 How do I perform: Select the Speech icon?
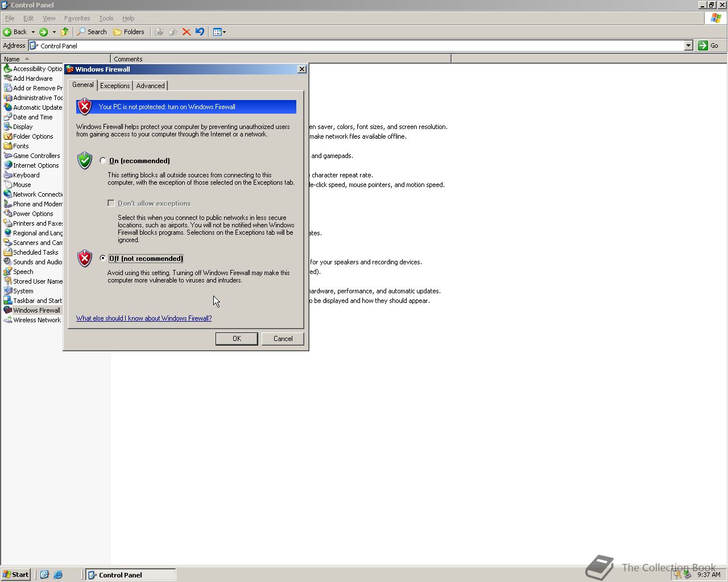pyautogui.click(x=8, y=272)
